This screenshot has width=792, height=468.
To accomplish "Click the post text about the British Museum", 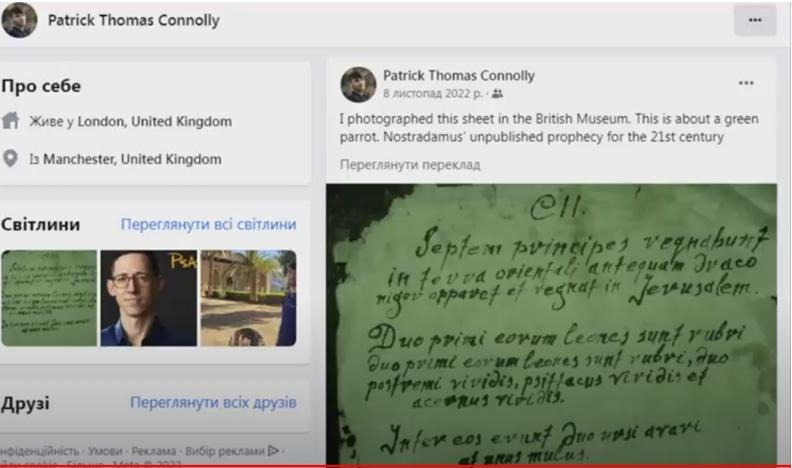I will [549, 128].
